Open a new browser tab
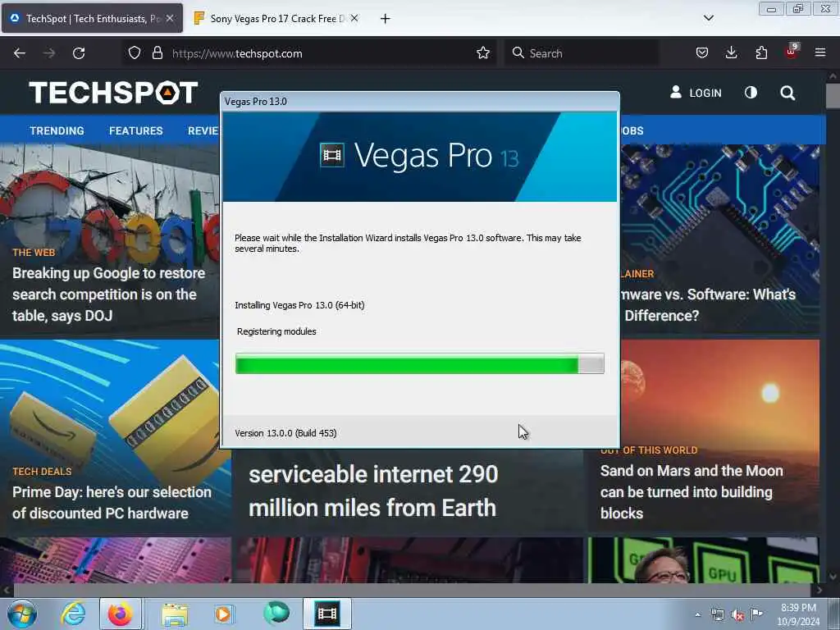Image resolution: width=840 pixels, height=630 pixels. click(x=385, y=19)
